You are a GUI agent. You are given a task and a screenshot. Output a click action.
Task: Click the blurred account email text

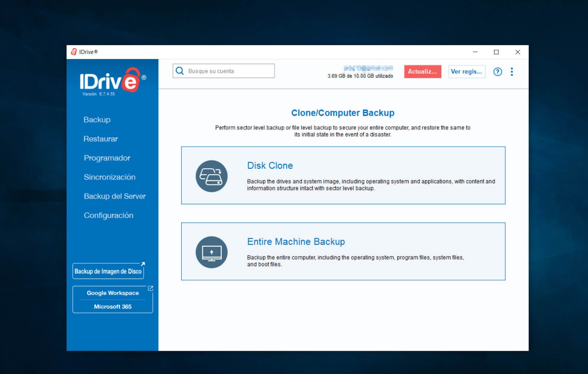point(368,68)
